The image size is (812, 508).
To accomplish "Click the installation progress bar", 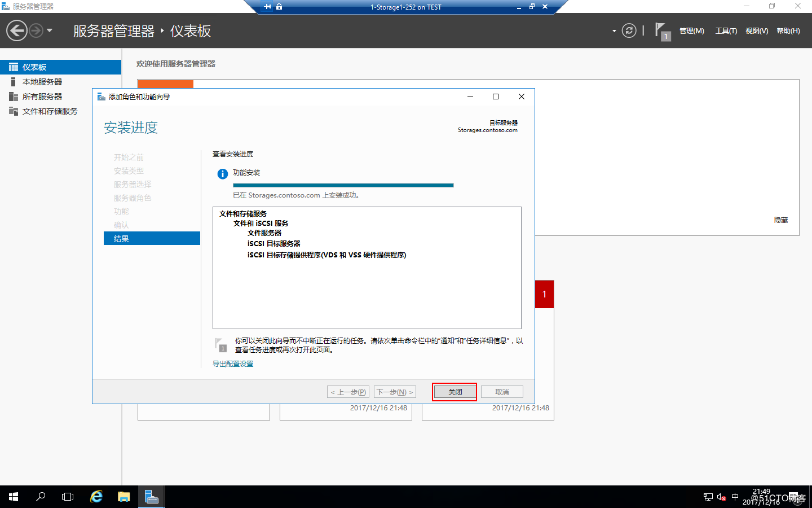I will (343, 185).
